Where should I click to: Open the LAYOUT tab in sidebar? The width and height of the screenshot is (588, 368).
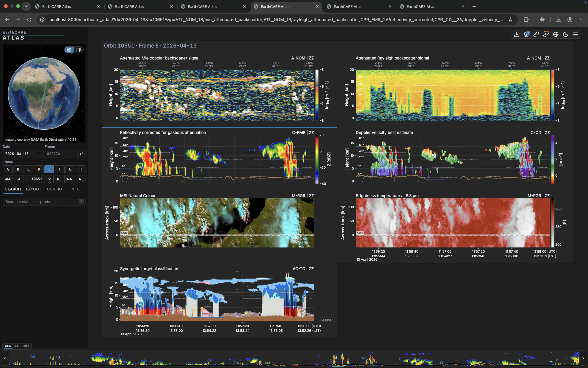[34, 189]
